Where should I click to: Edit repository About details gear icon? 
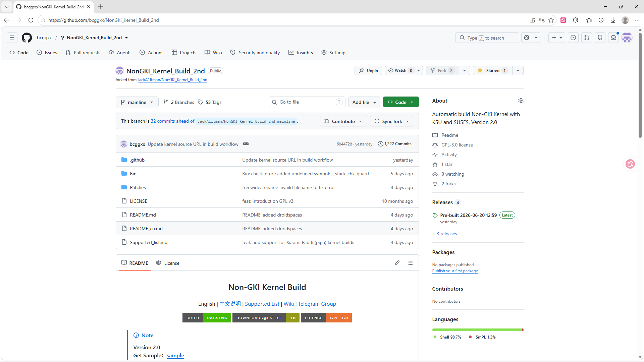click(x=521, y=101)
